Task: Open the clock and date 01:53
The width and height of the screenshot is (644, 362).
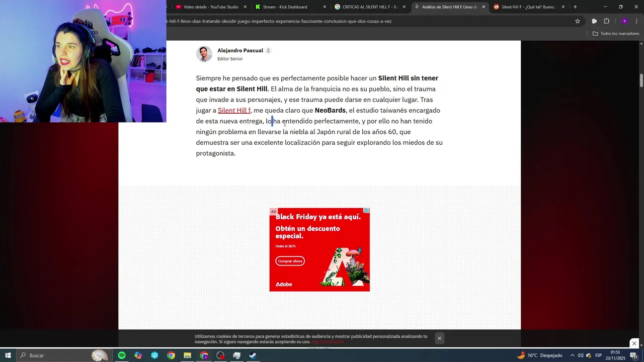Action: click(615, 355)
